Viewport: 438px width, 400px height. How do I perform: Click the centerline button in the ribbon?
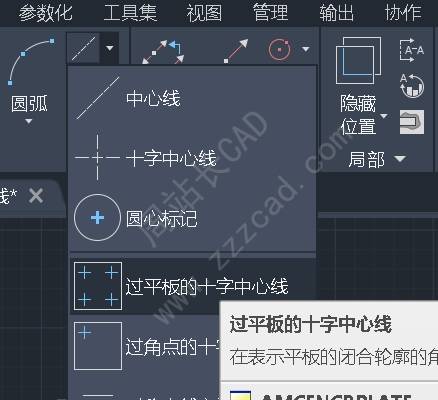(83, 49)
